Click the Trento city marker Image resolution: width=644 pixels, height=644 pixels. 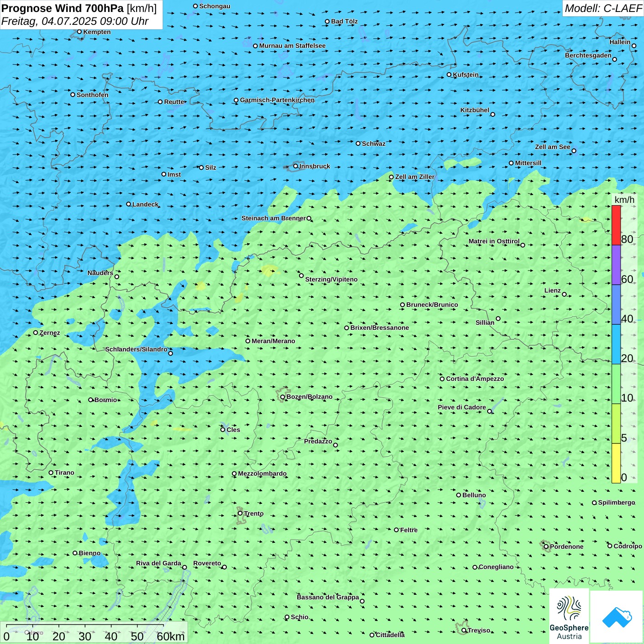pos(240,513)
